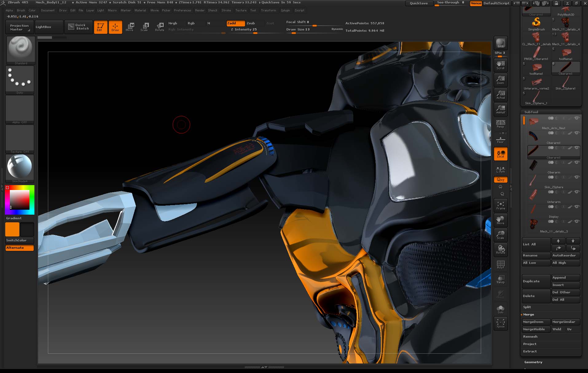Hide the Mech_Arm_Neu1 subtool via eye icon
588x373 pixels.
pos(577,118)
